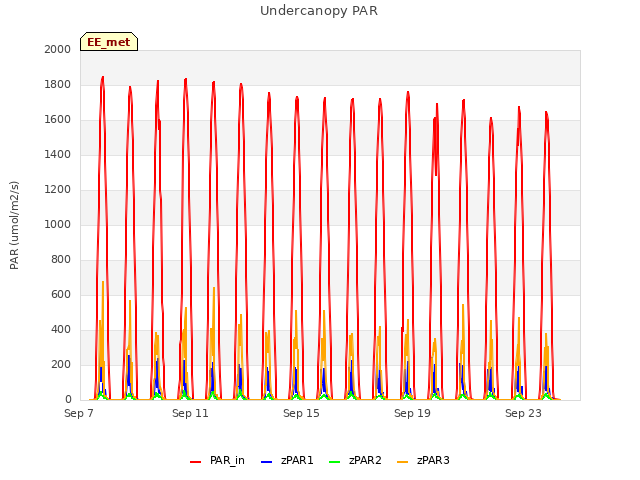The width and height of the screenshot is (640, 480).
Task: Click the Sep 11 x-axis tick label
Action: [190, 413]
